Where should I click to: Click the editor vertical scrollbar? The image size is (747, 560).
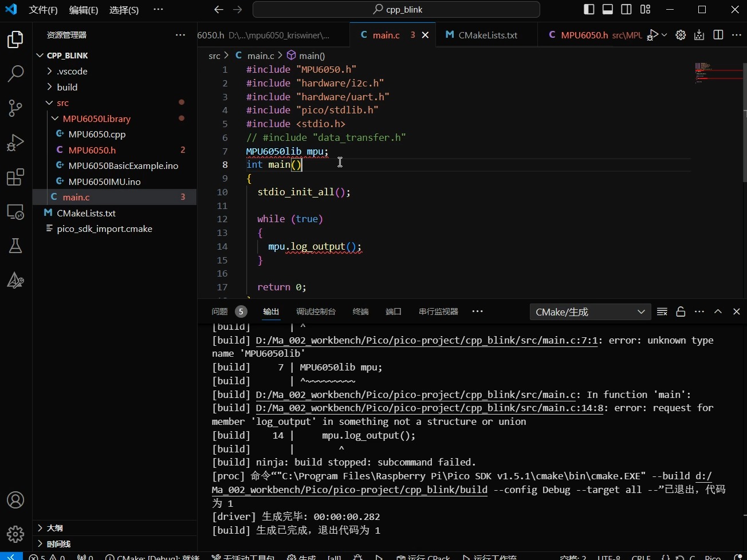pyautogui.click(x=745, y=123)
